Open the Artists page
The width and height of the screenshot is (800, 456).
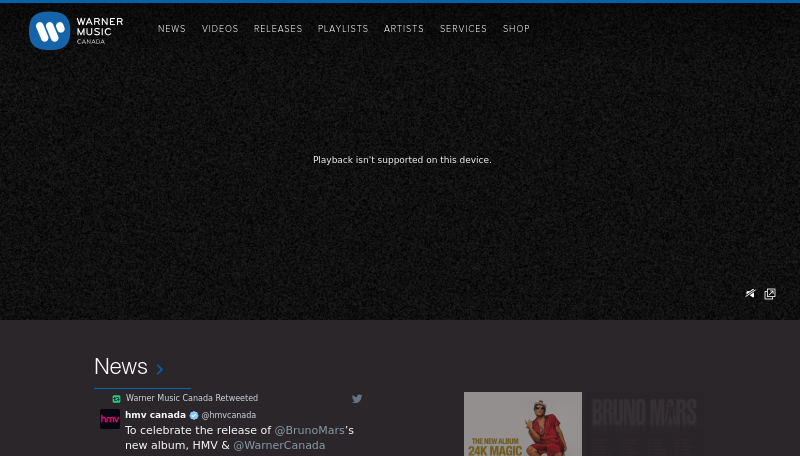pyautogui.click(x=404, y=29)
